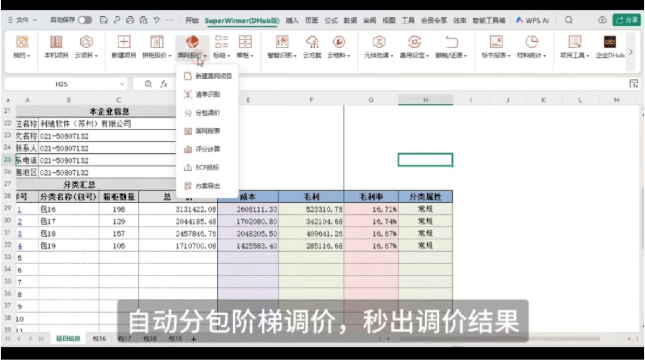
Task: Open the 文件 file menu
Action: coord(22,20)
